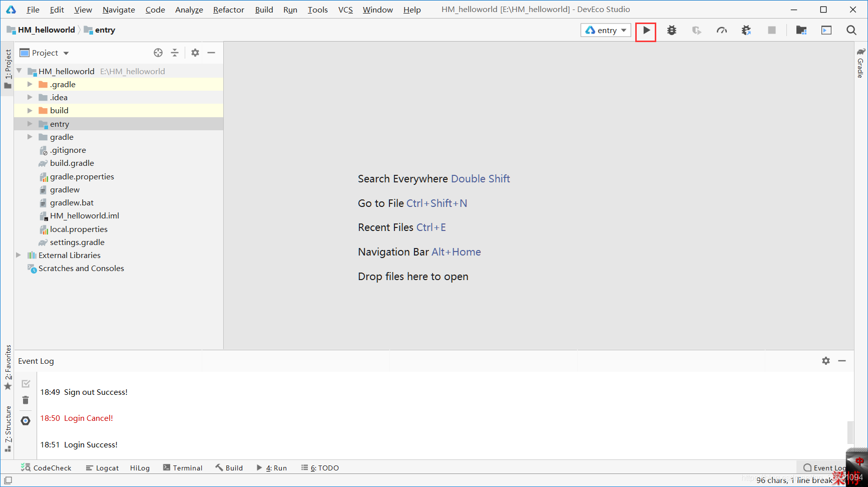Attach debugger to process icon
The height and width of the screenshot is (487, 868).
point(746,31)
